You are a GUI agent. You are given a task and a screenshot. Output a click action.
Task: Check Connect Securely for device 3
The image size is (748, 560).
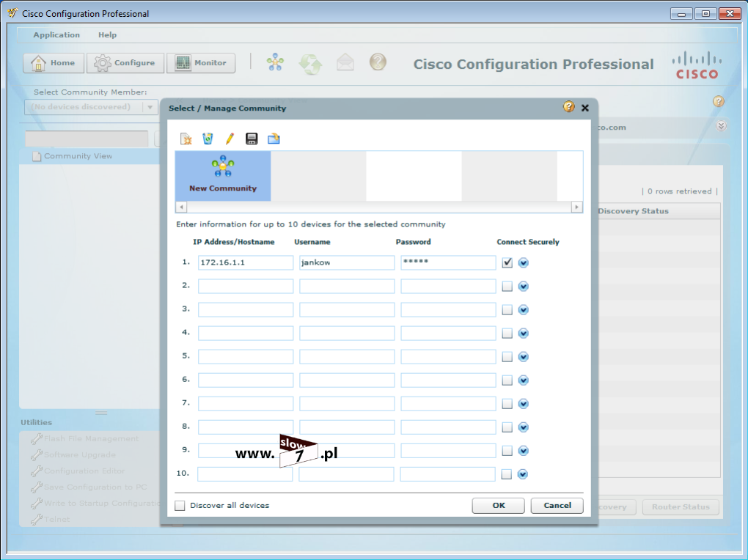(x=507, y=309)
